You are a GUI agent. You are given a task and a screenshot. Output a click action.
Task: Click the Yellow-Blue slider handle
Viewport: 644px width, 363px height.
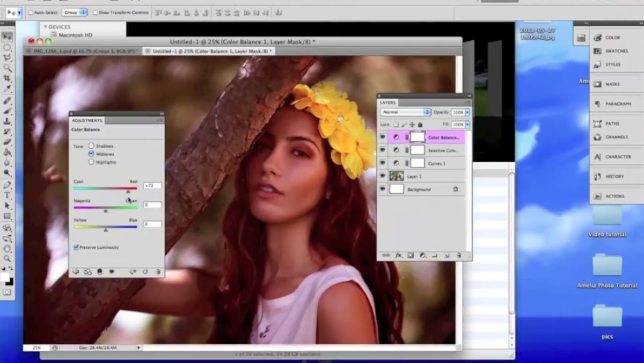click(x=106, y=230)
